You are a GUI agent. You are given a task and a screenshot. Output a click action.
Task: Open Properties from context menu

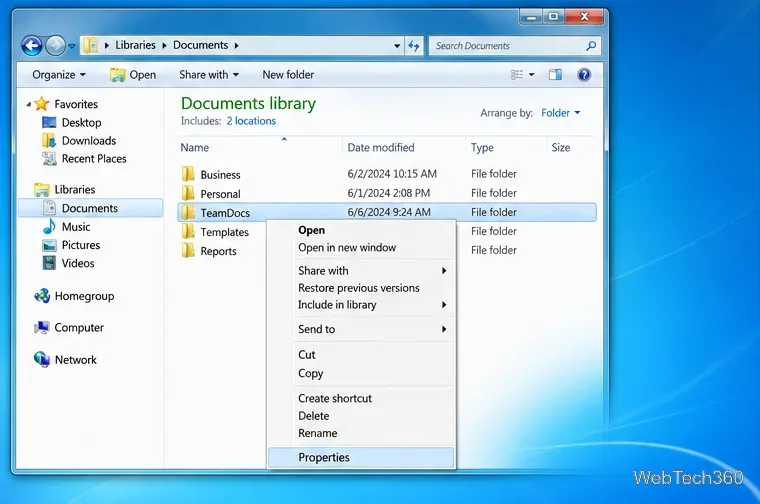pos(361,457)
